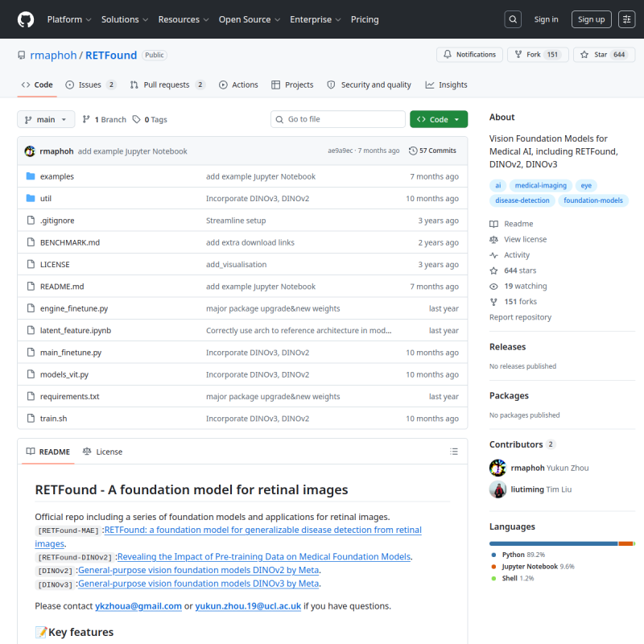View 19 watching link
Viewport: 644px width, 644px height.
coord(518,287)
